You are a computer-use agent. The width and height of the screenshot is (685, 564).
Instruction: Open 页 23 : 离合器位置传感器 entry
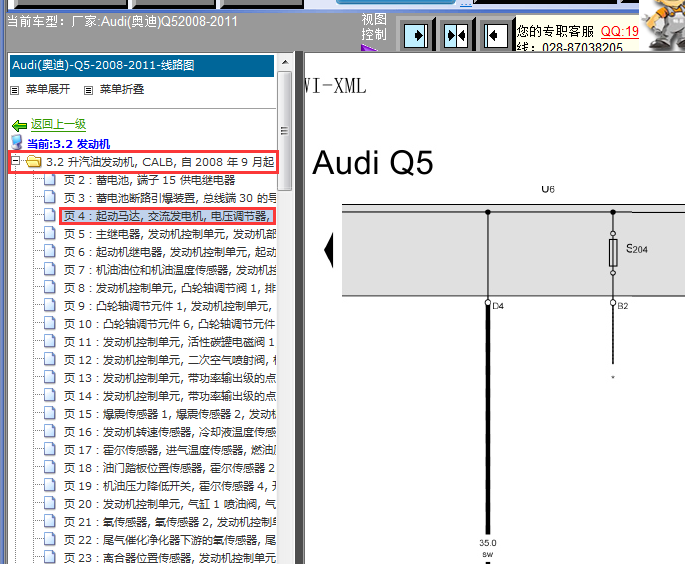(x=170, y=558)
